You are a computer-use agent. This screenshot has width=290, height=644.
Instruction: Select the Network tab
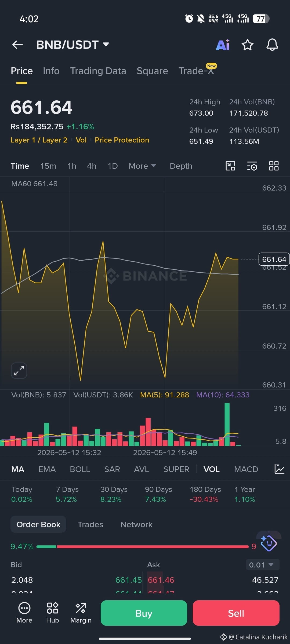[136, 524]
